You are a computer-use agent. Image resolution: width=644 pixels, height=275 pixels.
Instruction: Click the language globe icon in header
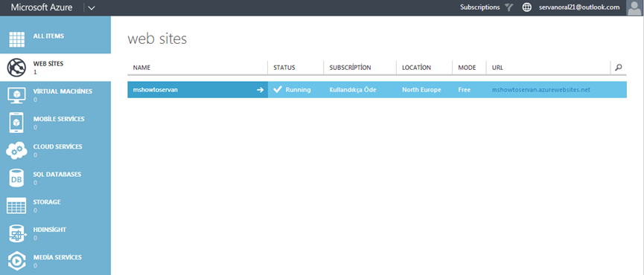[526, 7]
